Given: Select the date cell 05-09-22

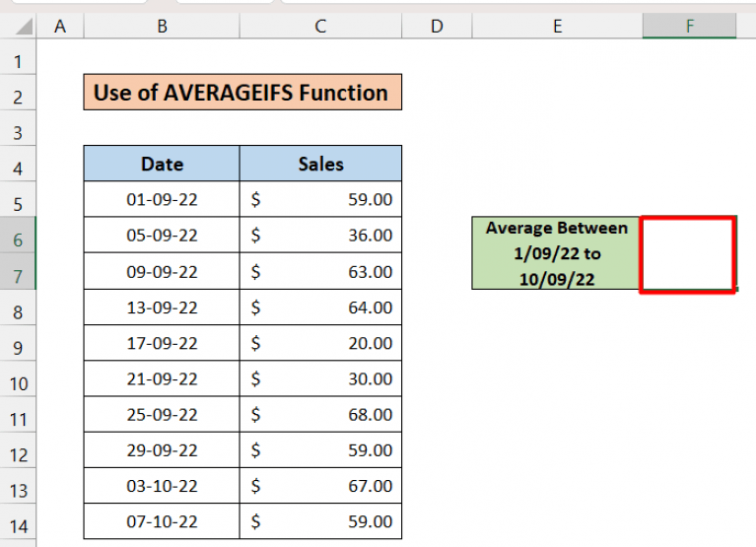Looking at the screenshot, I should click(162, 235).
